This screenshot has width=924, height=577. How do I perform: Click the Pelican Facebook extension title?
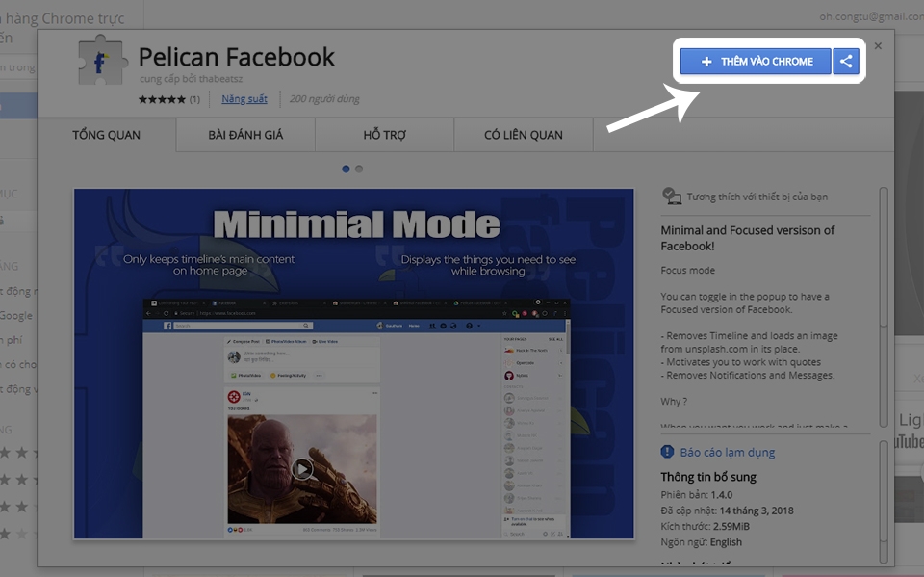(x=237, y=57)
